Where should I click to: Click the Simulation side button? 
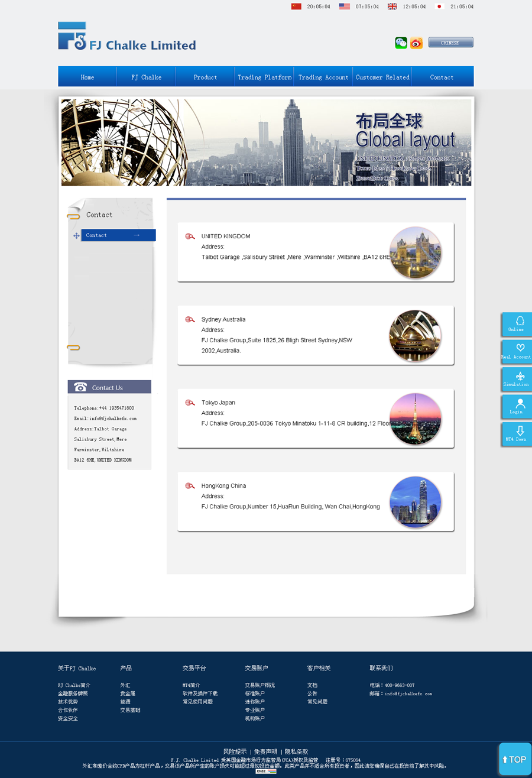(x=517, y=379)
